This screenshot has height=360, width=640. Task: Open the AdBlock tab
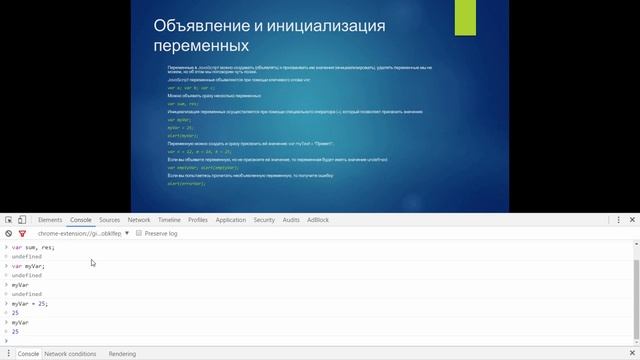point(318,220)
